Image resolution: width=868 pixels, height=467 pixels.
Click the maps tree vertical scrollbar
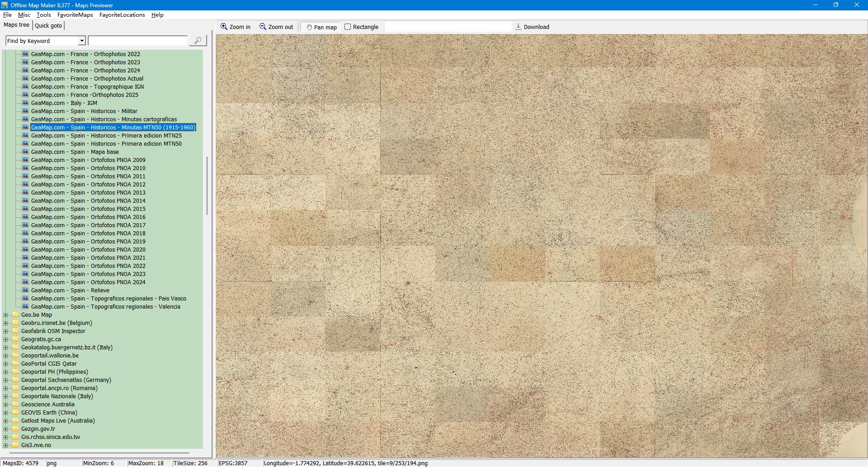(207, 186)
